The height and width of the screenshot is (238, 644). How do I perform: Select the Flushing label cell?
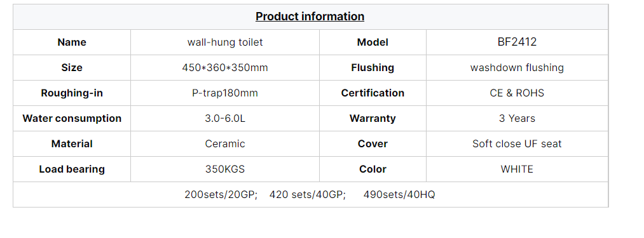[373, 68]
